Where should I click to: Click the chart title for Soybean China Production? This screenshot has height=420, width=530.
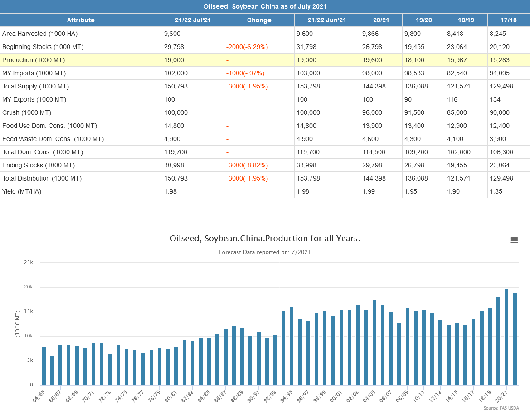click(x=265, y=239)
